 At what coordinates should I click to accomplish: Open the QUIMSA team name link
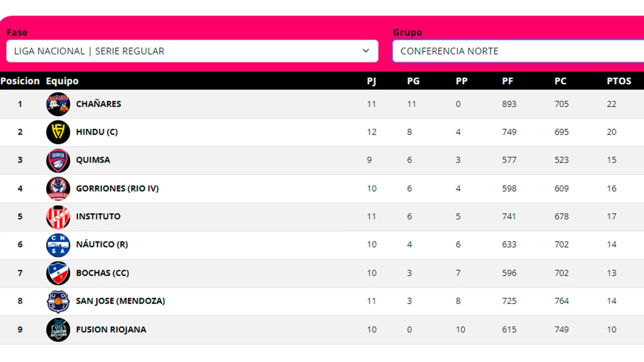click(93, 160)
